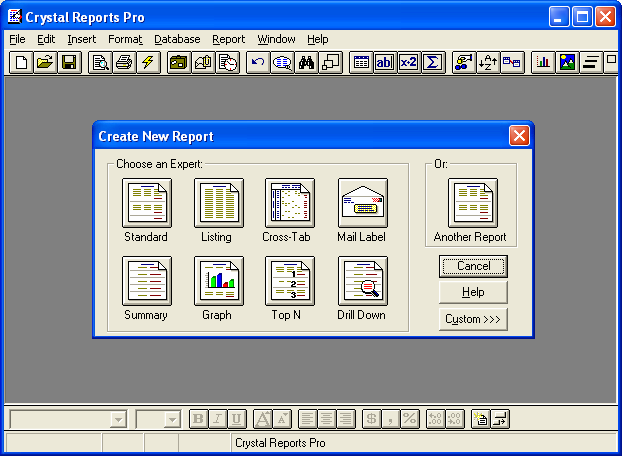This screenshot has width=622, height=456.
Task: Click the increase font size icon
Action: (x=263, y=419)
